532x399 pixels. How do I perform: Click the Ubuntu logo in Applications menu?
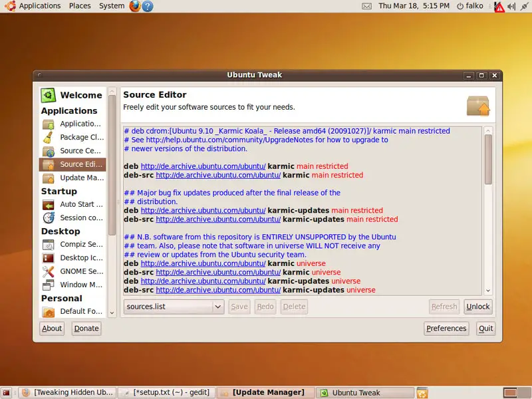coord(10,6)
